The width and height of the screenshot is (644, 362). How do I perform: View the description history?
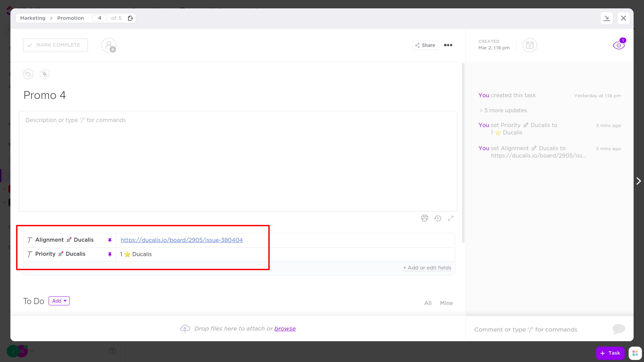pos(438,218)
